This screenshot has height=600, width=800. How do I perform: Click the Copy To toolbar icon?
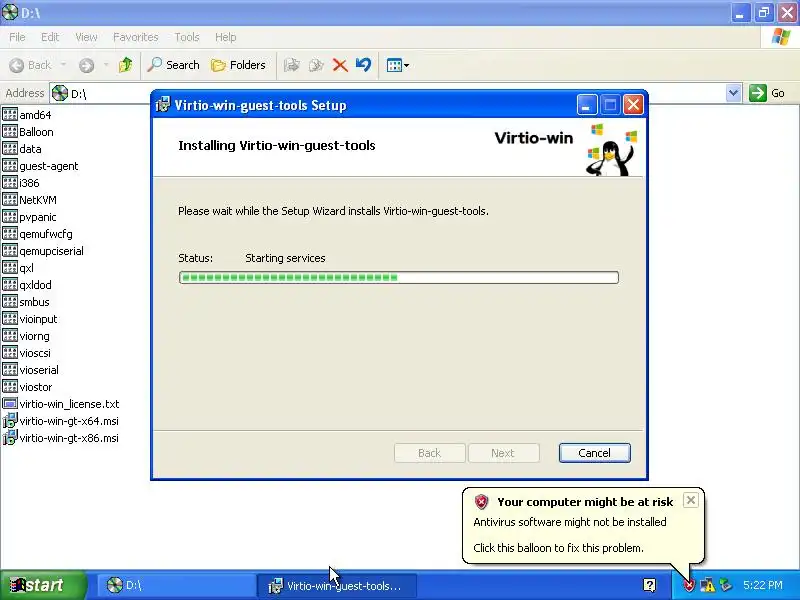point(316,65)
